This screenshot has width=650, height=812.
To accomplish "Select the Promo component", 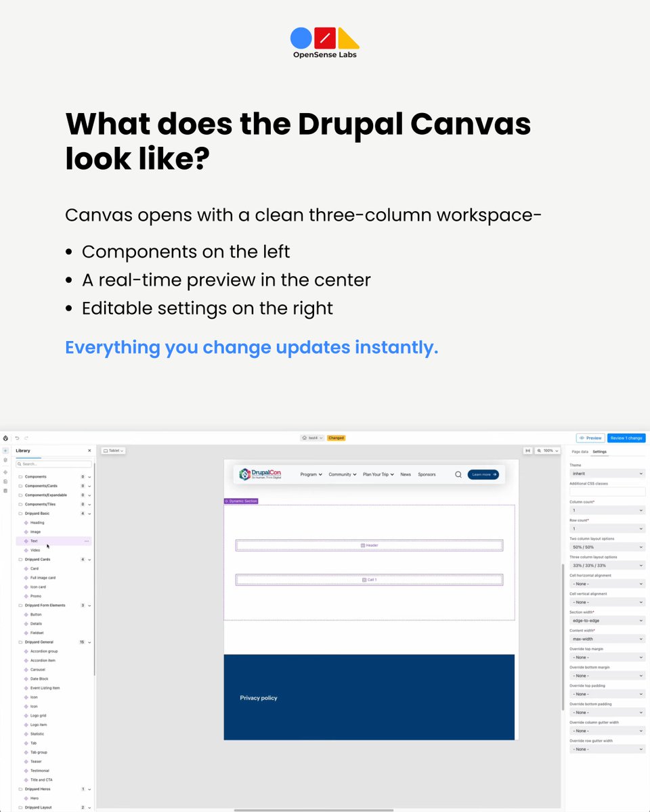I will coord(54,596).
